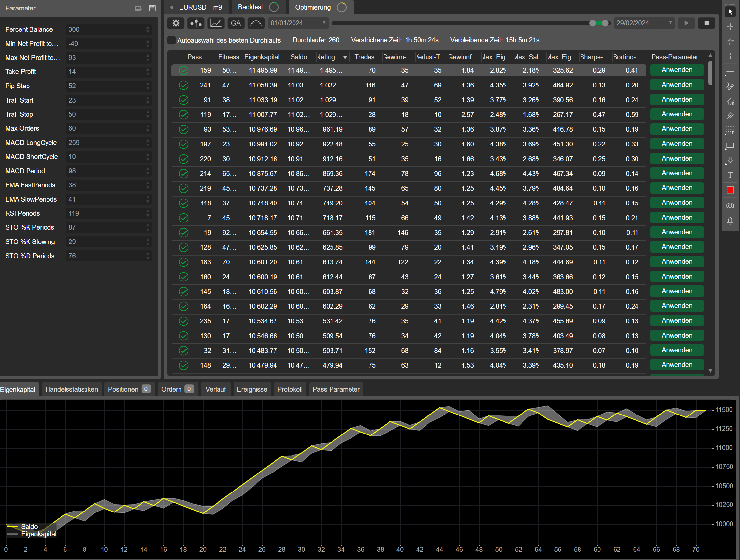Show the equity chart icon

216,23
